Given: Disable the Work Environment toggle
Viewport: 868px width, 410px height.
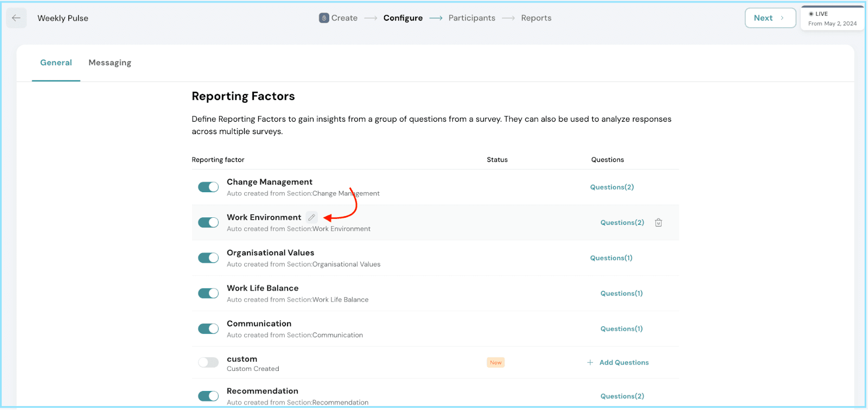Looking at the screenshot, I should tap(208, 223).
